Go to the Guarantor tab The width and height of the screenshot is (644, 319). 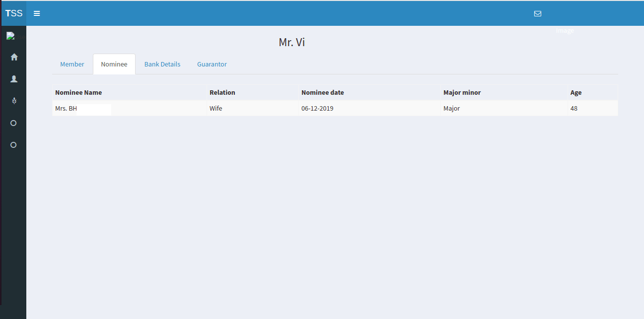pyautogui.click(x=212, y=64)
